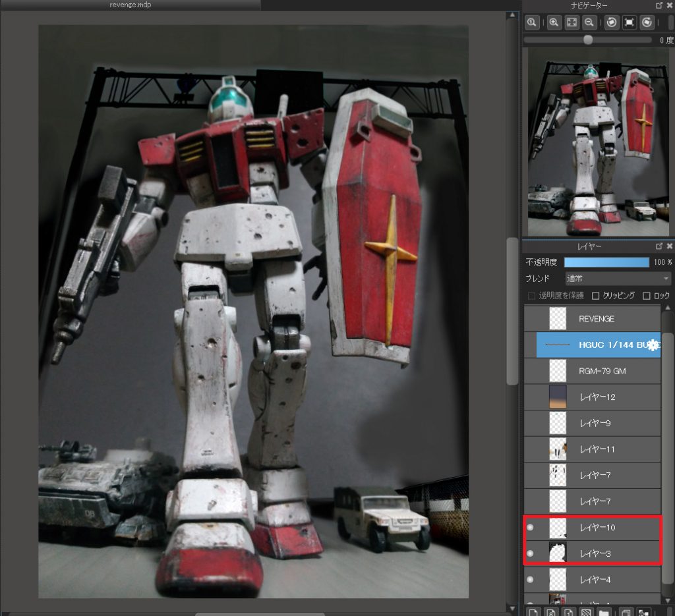Pop out the ナビゲーター panel

pos(659,5)
